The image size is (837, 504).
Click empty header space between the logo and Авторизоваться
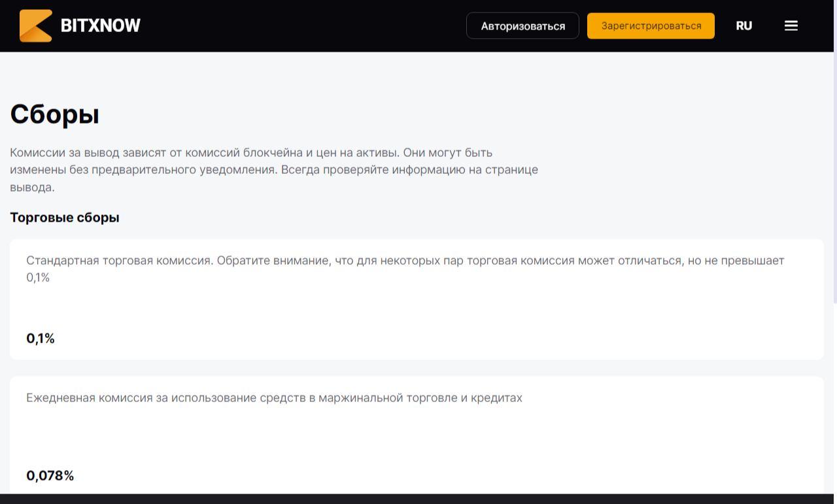(x=301, y=26)
